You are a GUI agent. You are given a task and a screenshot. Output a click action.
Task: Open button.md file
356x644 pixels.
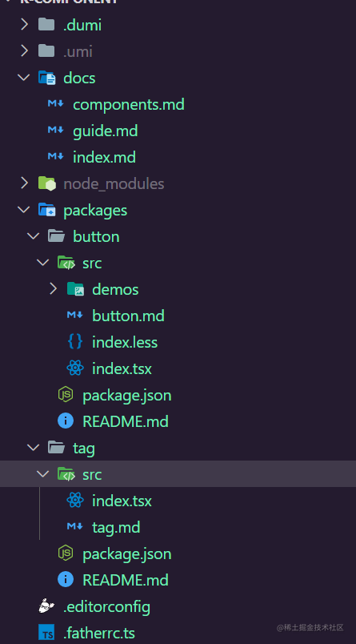[128, 316]
